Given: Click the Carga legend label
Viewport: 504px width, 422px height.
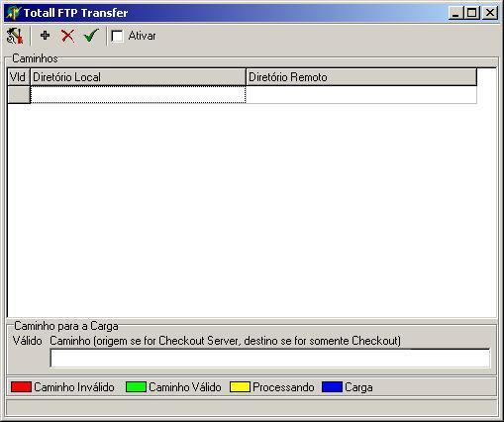Looking at the screenshot, I should coord(358,387).
